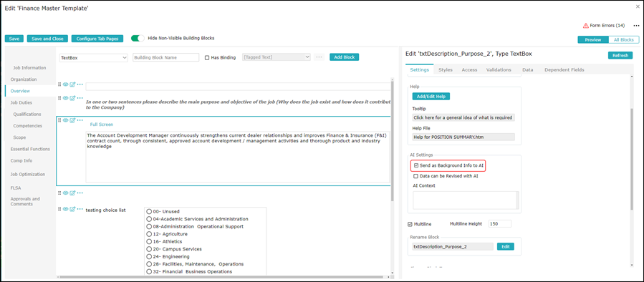Uncheck the Multiline checkbox
This screenshot has height=282, width=644.
click(x=410, y=224)
